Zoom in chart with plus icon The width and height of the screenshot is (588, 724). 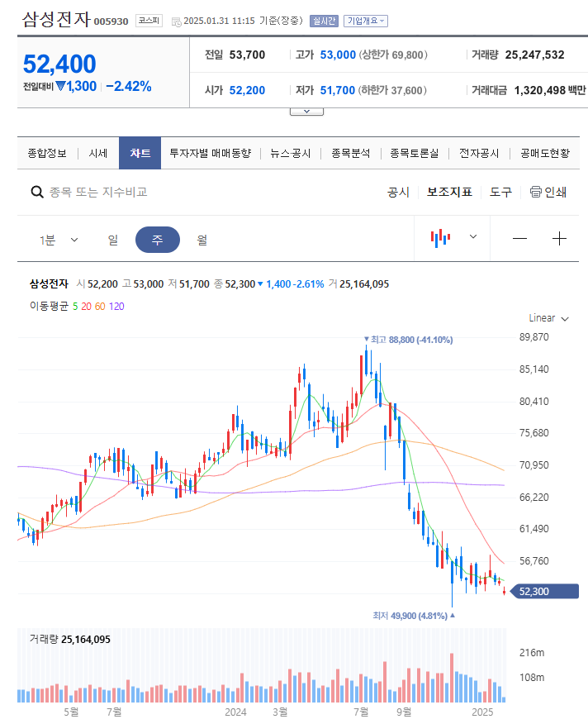559,239
